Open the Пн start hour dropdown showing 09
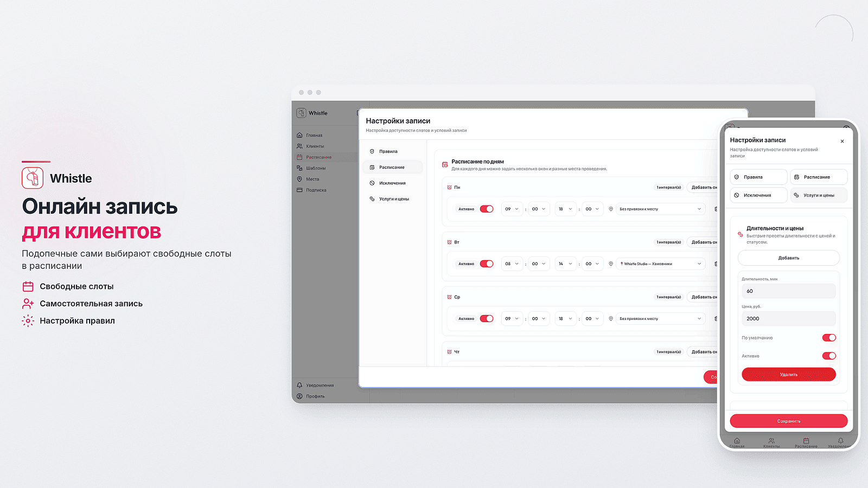 click(x=512, y=209)
